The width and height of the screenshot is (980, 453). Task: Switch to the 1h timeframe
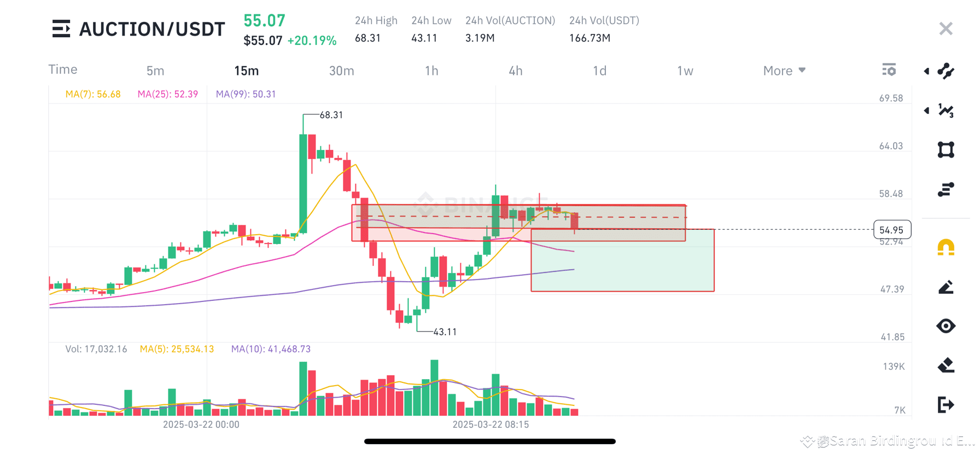[431, 71]
